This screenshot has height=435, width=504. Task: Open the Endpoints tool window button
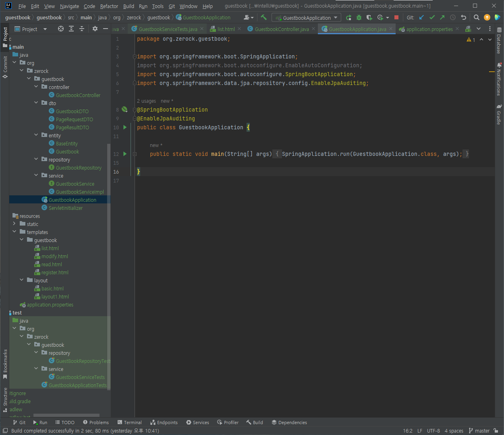click(164, 423)
